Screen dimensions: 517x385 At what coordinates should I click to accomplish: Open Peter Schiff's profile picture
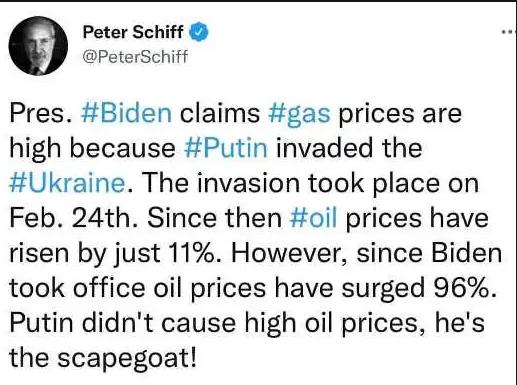pos(38,46)
